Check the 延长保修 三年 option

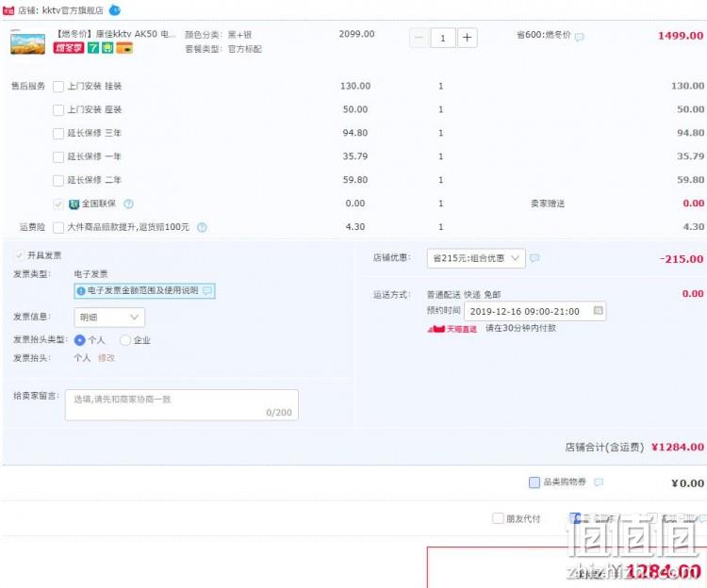coord(58,134)
